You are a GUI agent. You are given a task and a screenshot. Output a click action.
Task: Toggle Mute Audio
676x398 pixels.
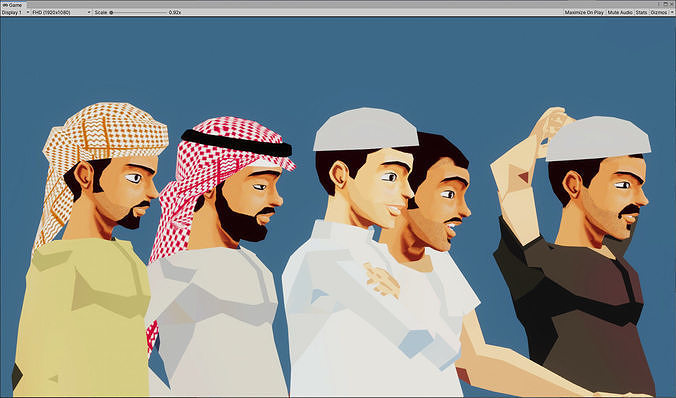pos(620,13)
